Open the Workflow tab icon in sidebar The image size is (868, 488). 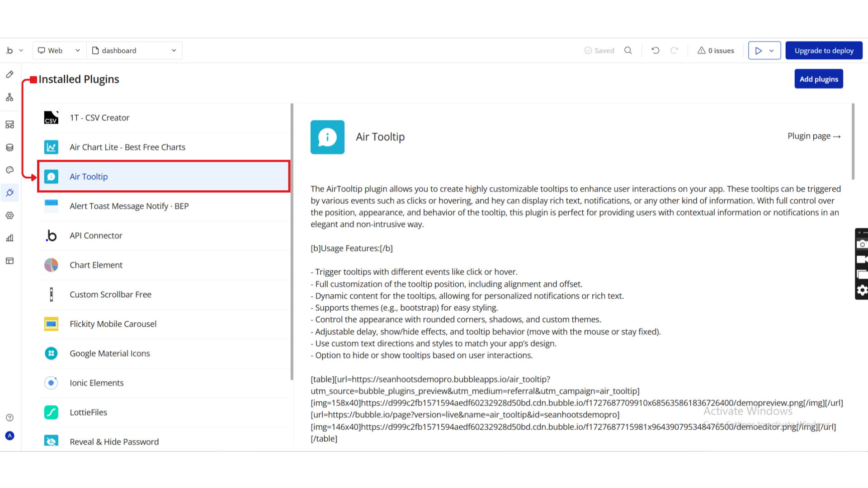pos(9,97)
